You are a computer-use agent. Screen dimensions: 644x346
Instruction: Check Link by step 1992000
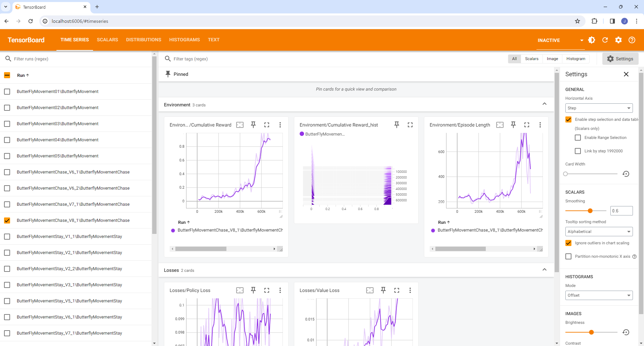578,151
